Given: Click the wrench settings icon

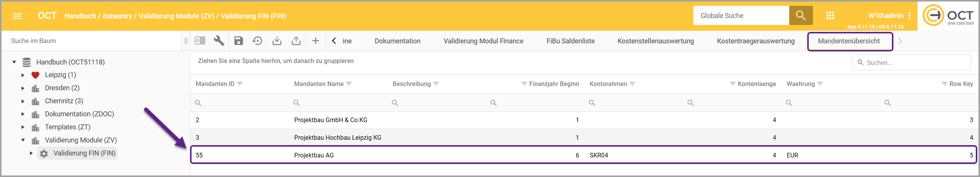Looking at the screenshot, I should point(219,41).
